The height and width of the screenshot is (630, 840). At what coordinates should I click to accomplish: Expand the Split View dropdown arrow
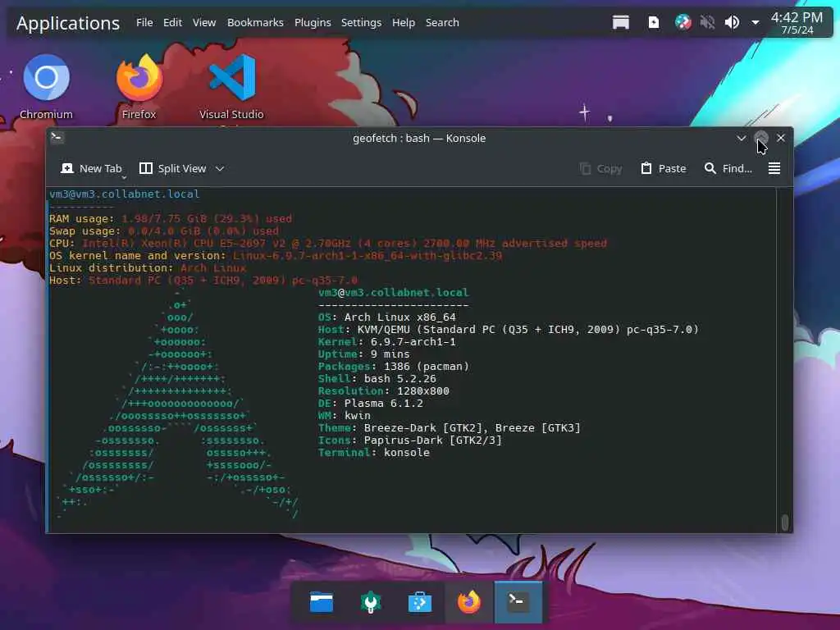click(220, 169)
